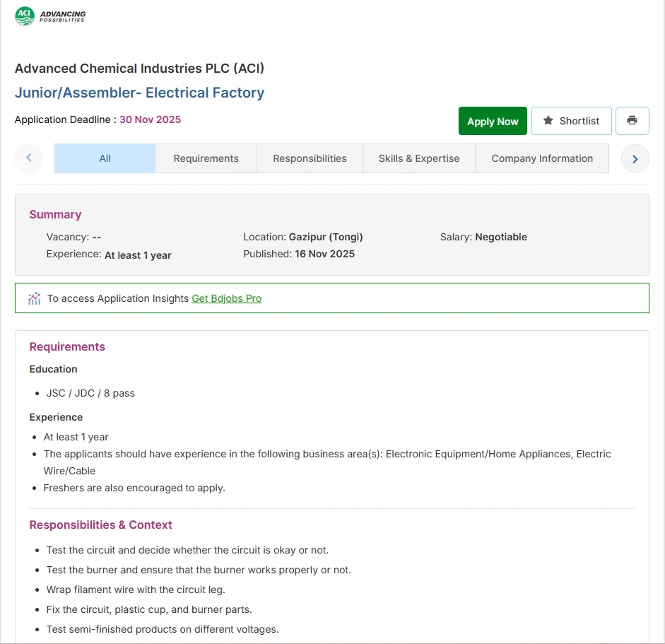View the Company Information tab
Image resolution: width=665 pixels, height=644 pixels.
[542, 158]
